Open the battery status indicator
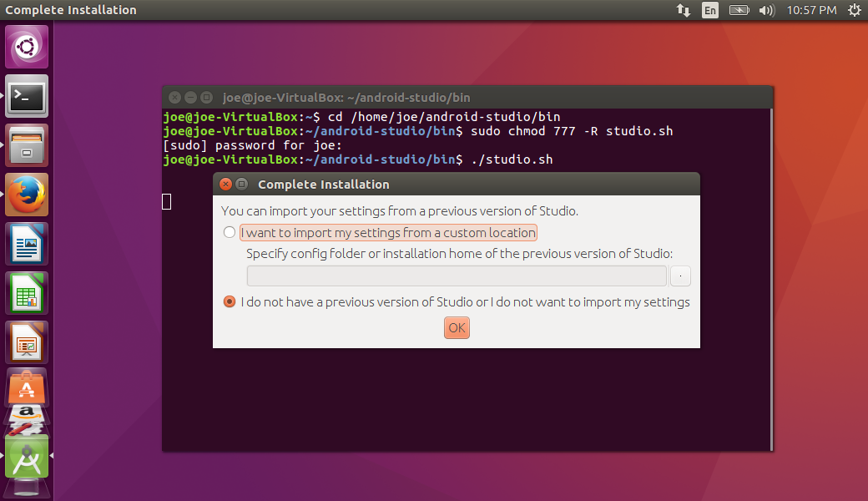868x501 pixels. (739, 10)
